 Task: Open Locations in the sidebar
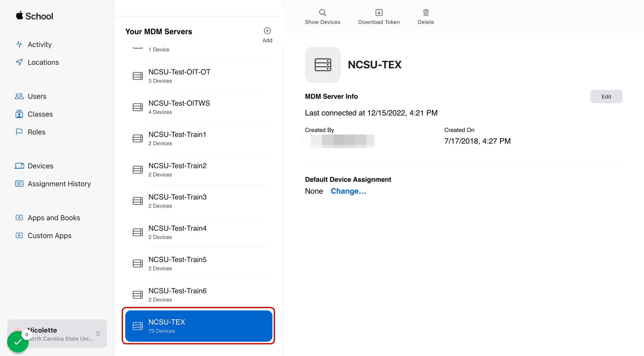[37, 62]
